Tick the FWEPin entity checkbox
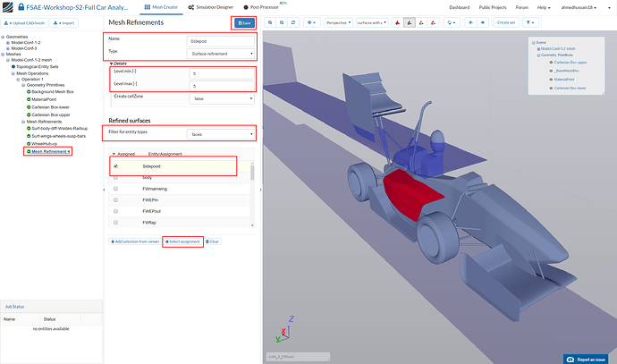The image size is (617, 364). pyautogui.click(x=114, y=199)
